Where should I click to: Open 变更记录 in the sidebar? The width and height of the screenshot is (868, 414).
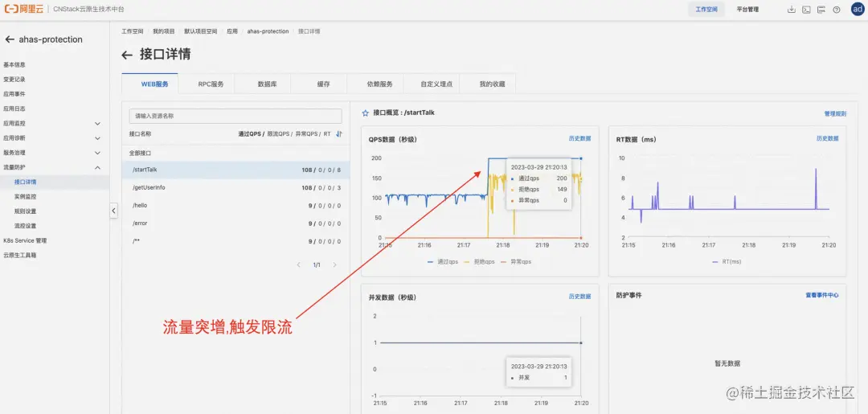tap(14, 79)
